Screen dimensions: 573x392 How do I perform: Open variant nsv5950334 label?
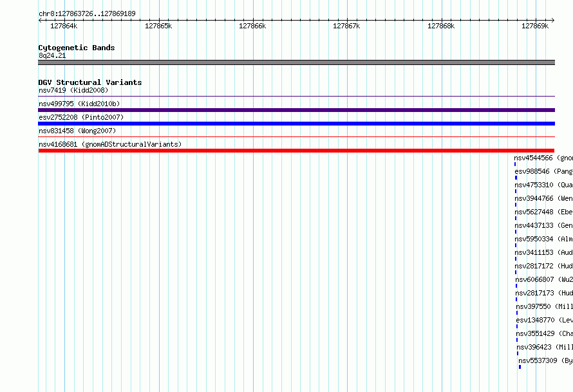(544, 239)
